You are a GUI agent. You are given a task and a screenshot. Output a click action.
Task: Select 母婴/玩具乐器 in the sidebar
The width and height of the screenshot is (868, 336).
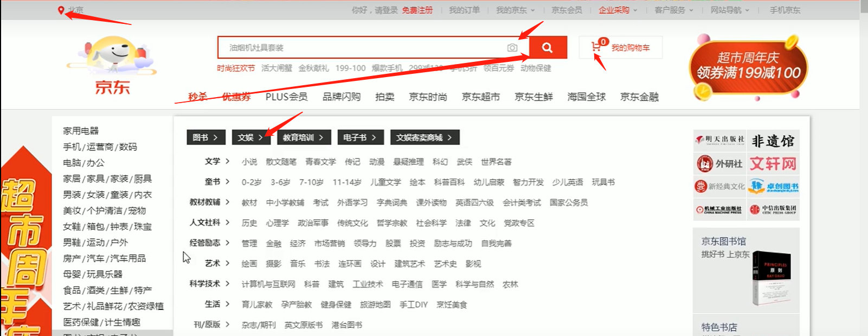tap(93, 274)
